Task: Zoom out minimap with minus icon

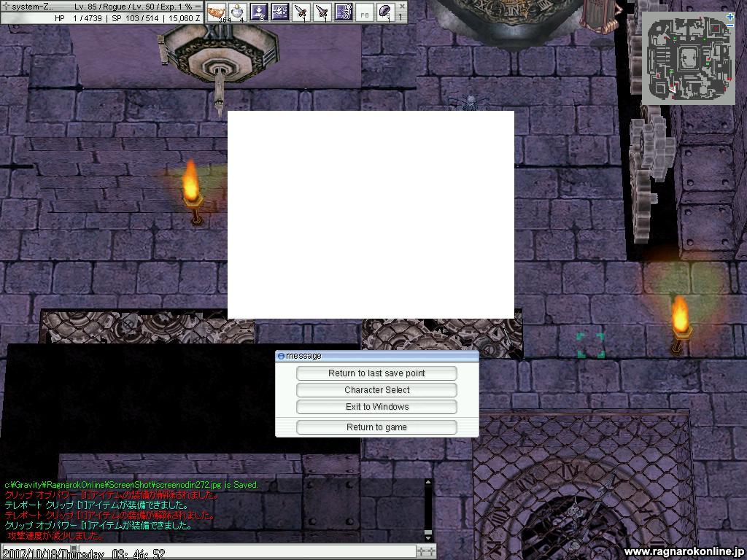Action: point(730,26)
